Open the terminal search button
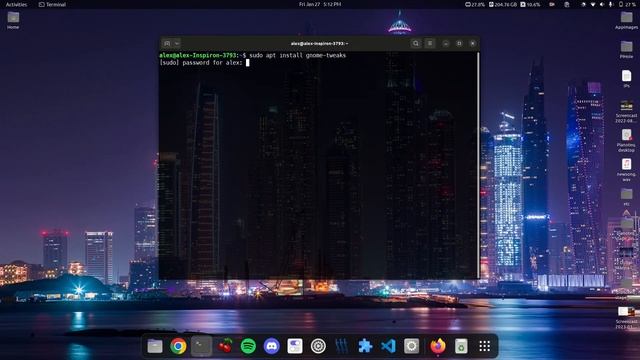This screenshot has width=640, height=360. click(416, 43)
